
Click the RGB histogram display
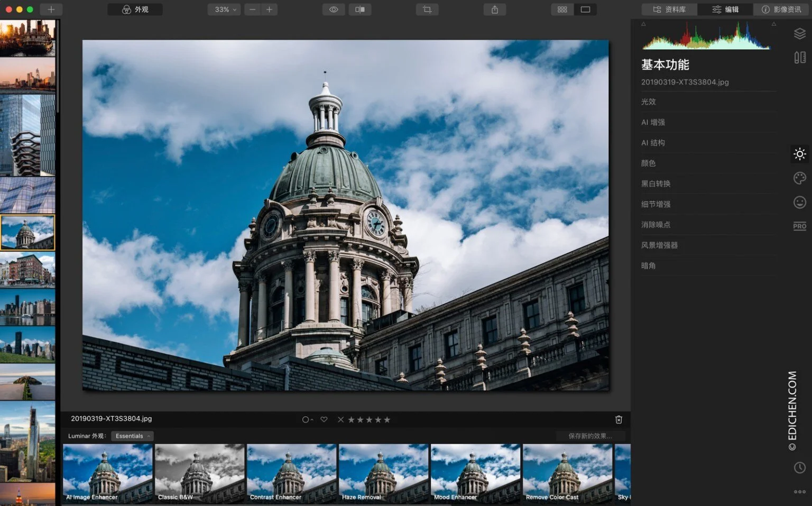[x=707, y=36]
